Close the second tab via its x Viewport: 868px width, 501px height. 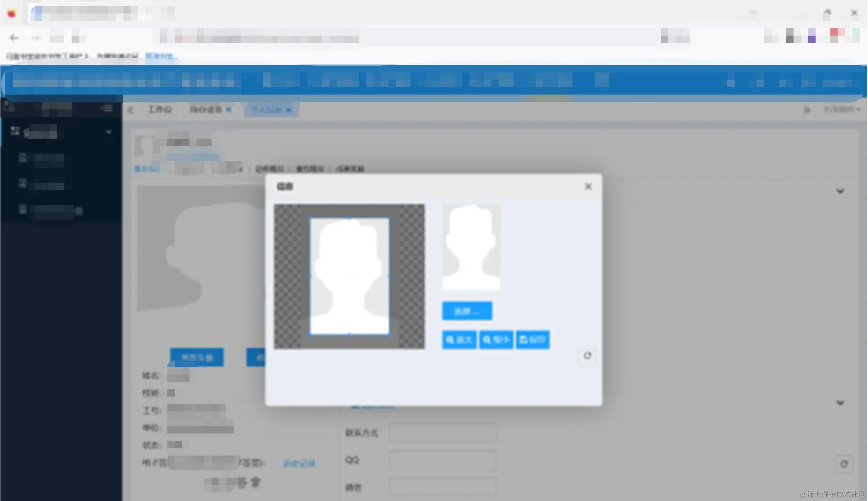(x=229, y=109)
